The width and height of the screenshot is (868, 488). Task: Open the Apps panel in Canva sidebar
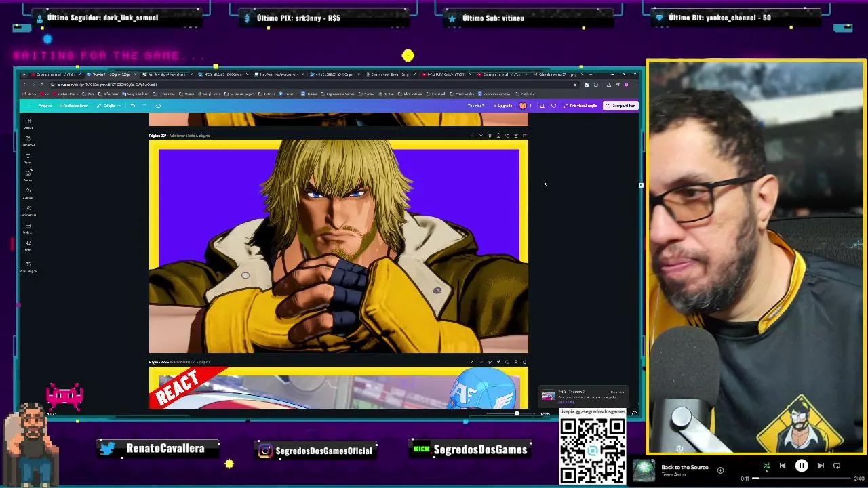[x=28, y=245]
